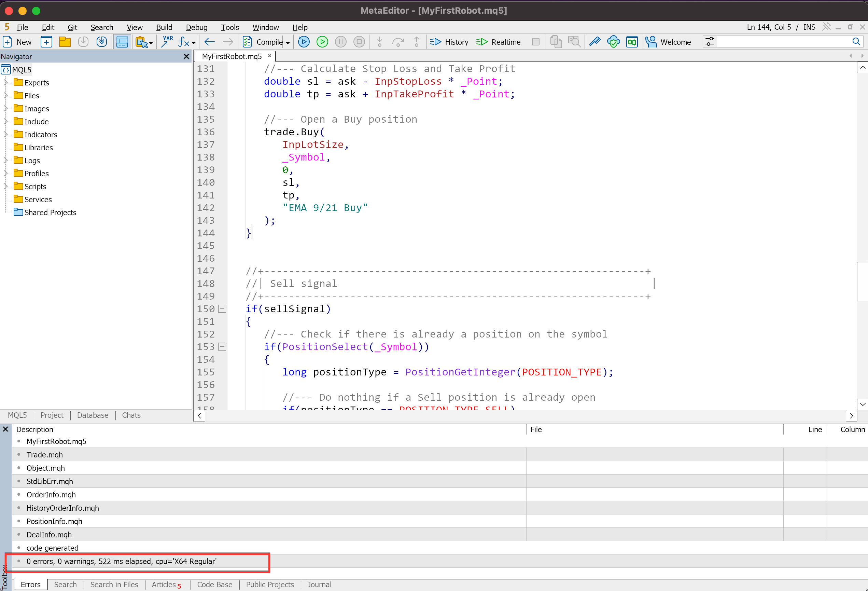Open a file with the folder icon
868x591 pixels.
(65, 42)
